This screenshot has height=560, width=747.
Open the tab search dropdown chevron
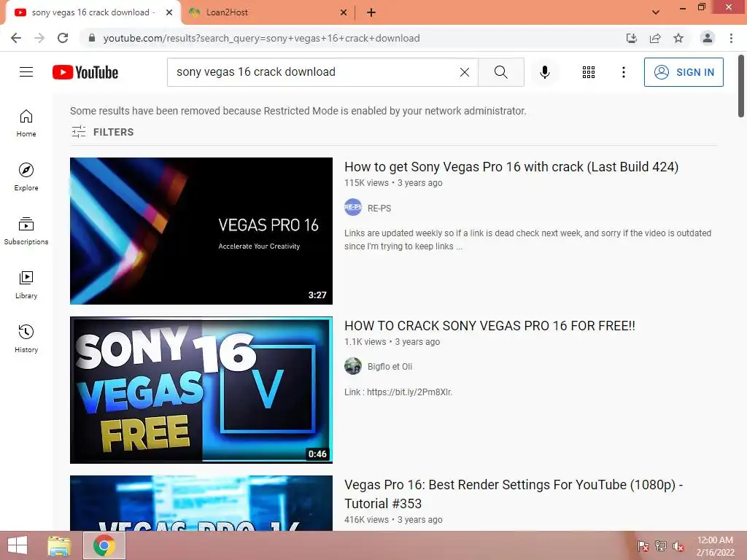point(656,12)
